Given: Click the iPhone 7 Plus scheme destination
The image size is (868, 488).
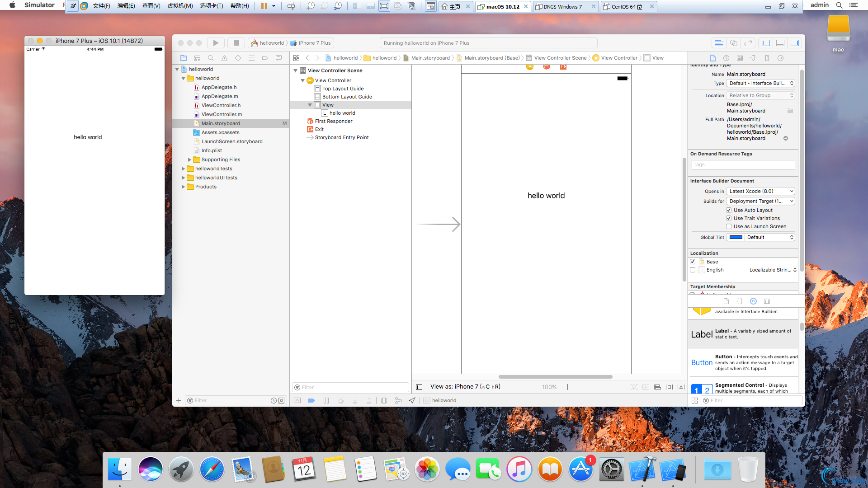Looking at the screenshot, I should click(311, 43).
